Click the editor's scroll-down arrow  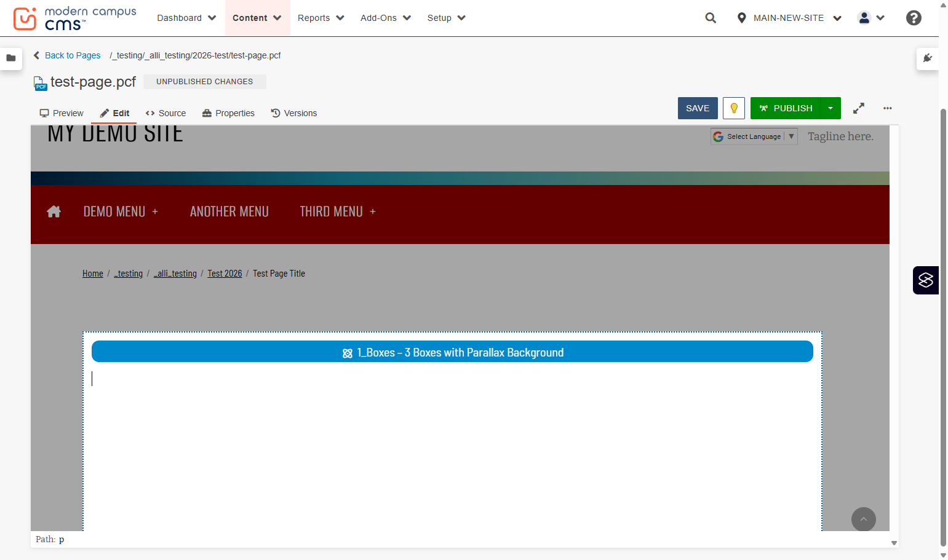click(x=894, y=543)
